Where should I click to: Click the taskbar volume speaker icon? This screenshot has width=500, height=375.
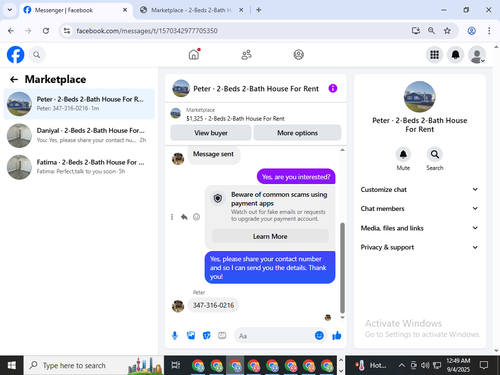tap(425, 365)
